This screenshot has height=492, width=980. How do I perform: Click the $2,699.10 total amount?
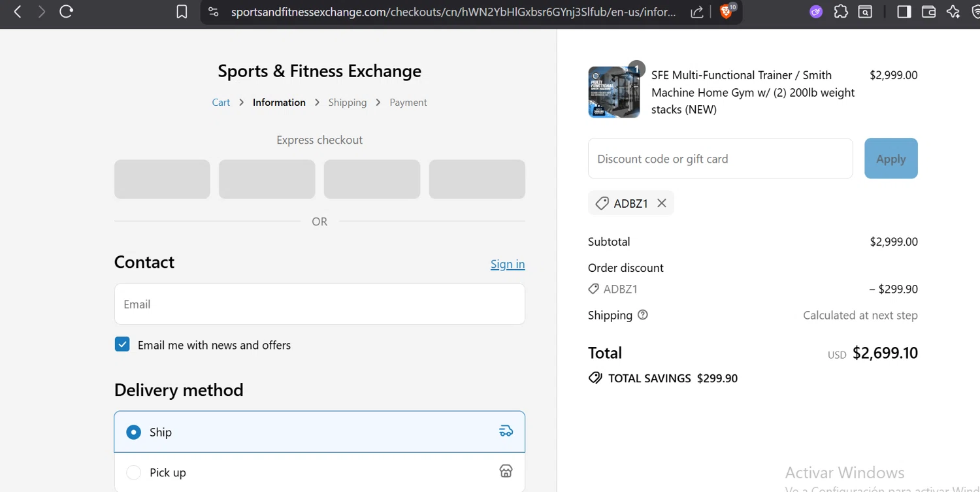885,353
